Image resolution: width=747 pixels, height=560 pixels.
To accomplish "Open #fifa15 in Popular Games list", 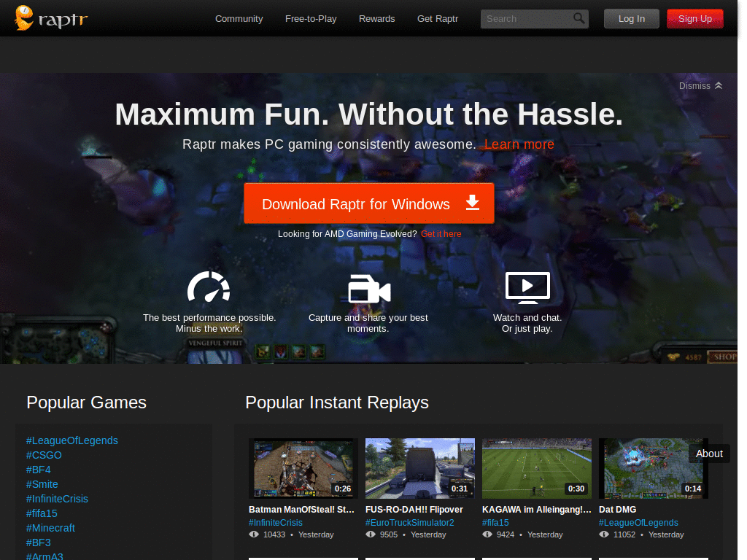I will click(42, 513).
